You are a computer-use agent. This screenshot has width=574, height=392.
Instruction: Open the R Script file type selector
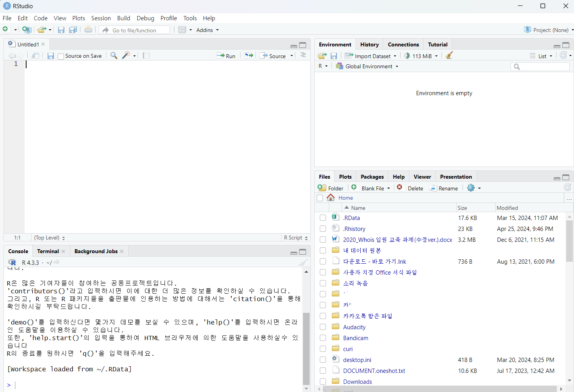[x=296, y=238]
